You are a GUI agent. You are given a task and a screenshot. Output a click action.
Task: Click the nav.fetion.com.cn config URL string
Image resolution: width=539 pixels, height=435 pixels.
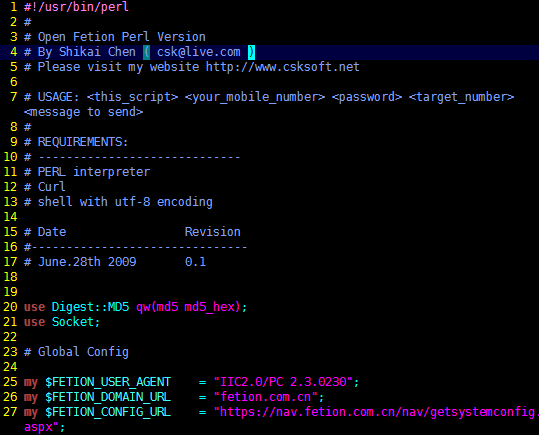(375, 412)
